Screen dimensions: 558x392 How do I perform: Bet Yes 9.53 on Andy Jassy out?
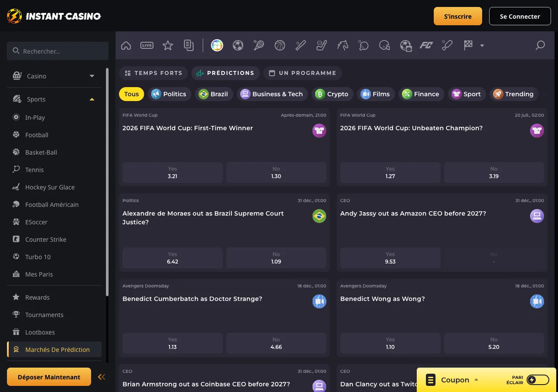tap(390, 258)
